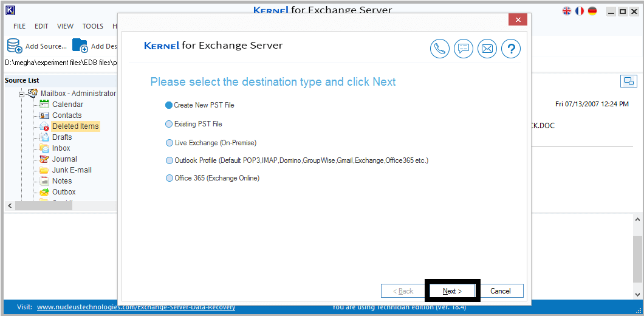The height and width of the screenshot is (316, 644).
Task: Select the English flag language icon
Action: click(x=567, y=11)
